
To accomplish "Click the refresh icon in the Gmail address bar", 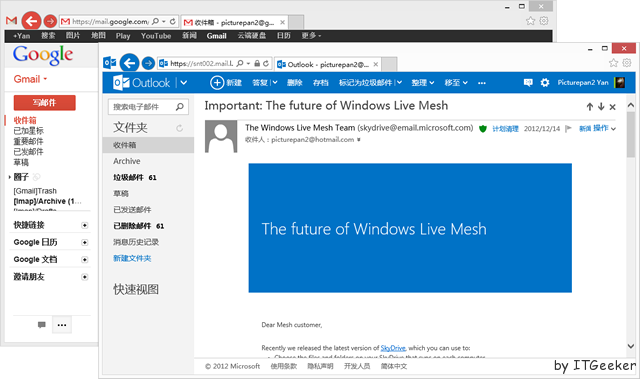I will 173,21.
